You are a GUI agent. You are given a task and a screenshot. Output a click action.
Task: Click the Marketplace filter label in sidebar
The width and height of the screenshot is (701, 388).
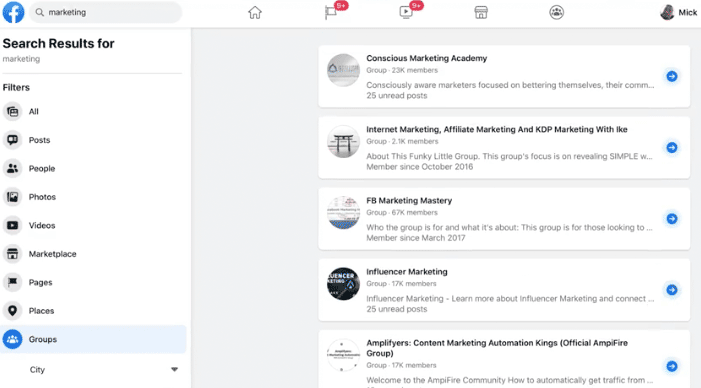tap(52, 254)
